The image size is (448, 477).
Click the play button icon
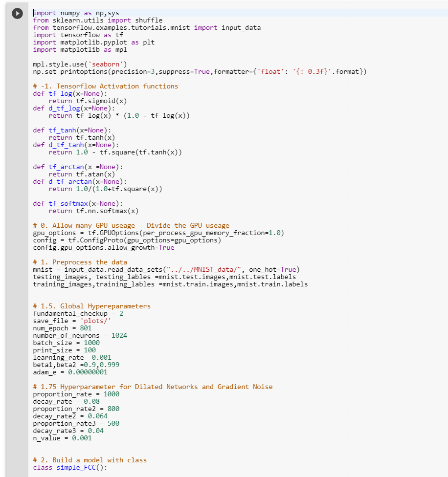pyautogui.click(x=17, y=14)
